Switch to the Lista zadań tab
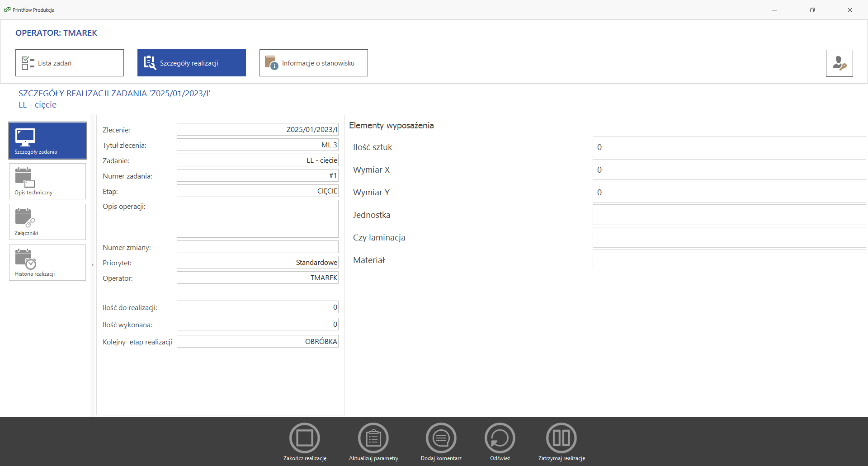Viewport: 868px width, 466px height. click(x=70, y=63)
